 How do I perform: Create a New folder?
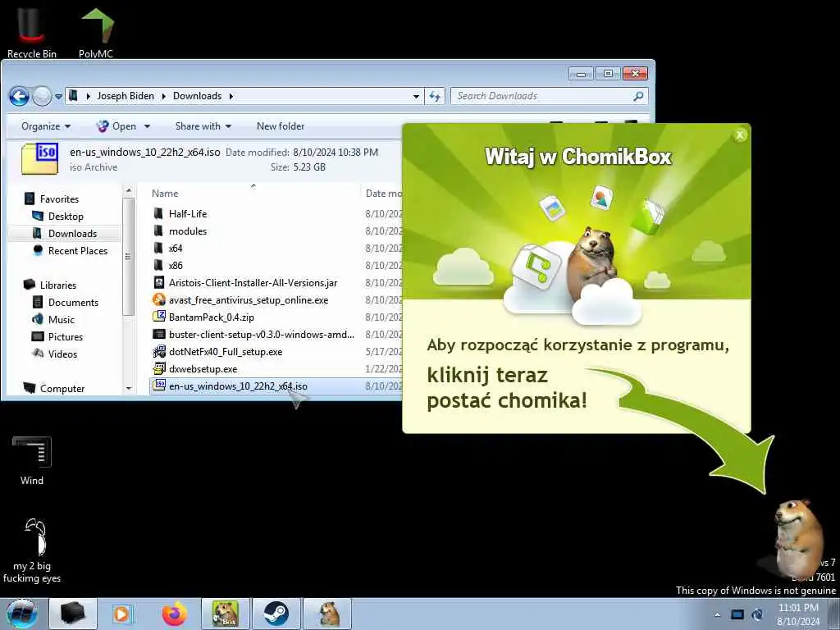coord(281,126)
